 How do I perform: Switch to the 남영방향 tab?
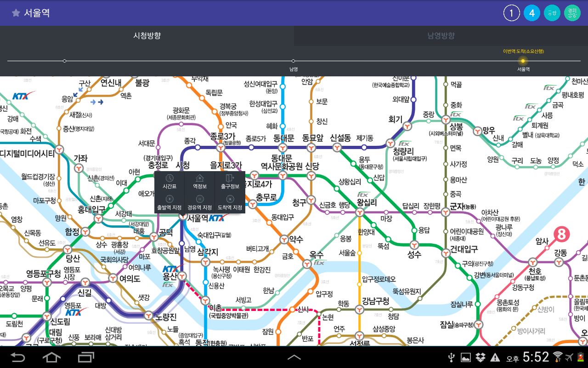click(x=441, y=36)
